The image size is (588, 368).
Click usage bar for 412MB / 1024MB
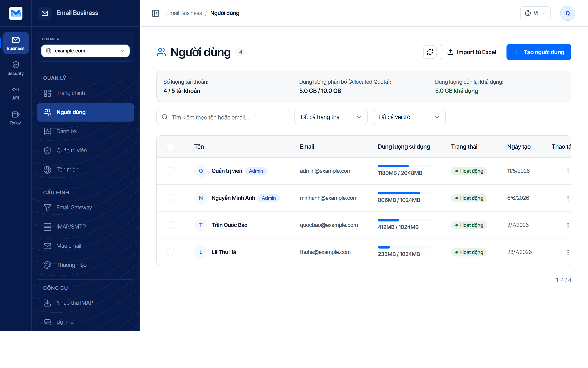(404, 220)
